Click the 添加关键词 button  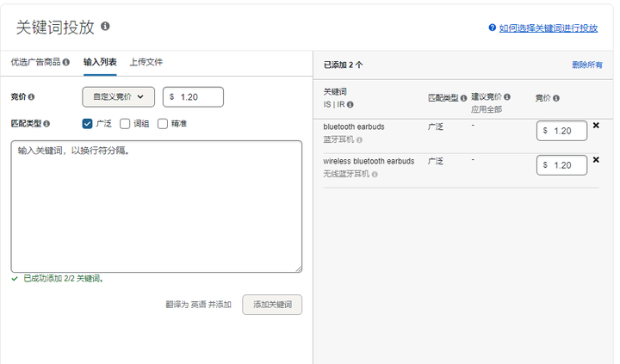pos(272,305)
